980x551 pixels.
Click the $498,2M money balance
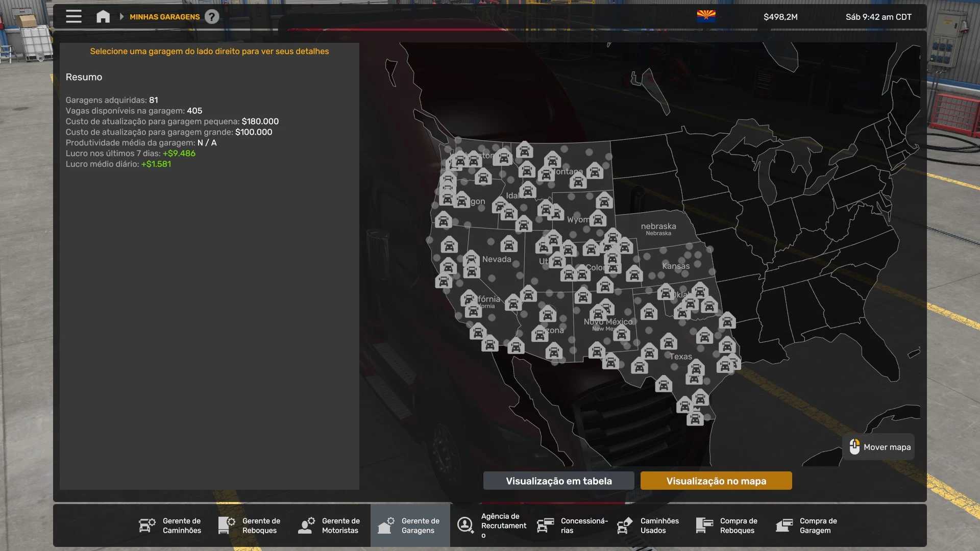point(780,17)
